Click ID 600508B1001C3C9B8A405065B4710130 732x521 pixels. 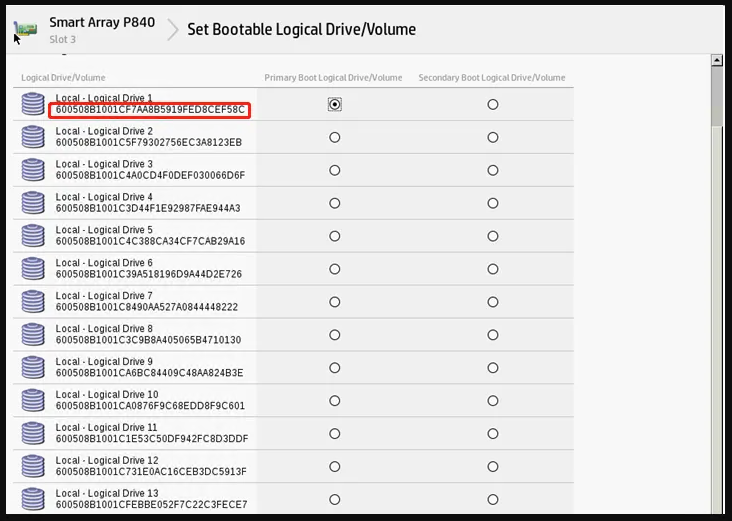coord(148,340)
